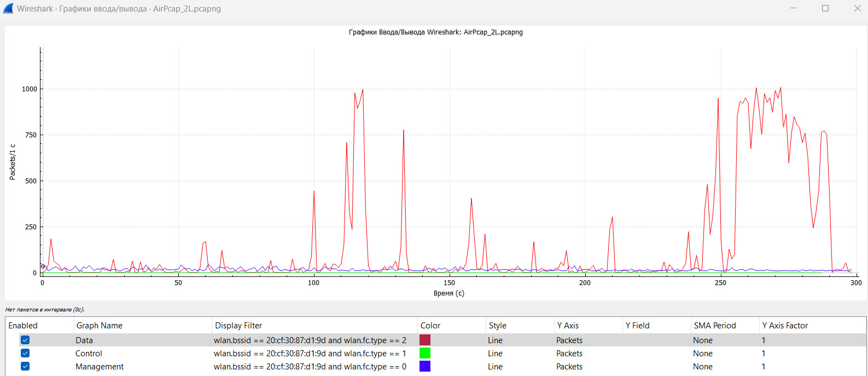Select the Data graph name cell
Image resolution: width=868 pixels, height=376 pixels.
point(84,340)
